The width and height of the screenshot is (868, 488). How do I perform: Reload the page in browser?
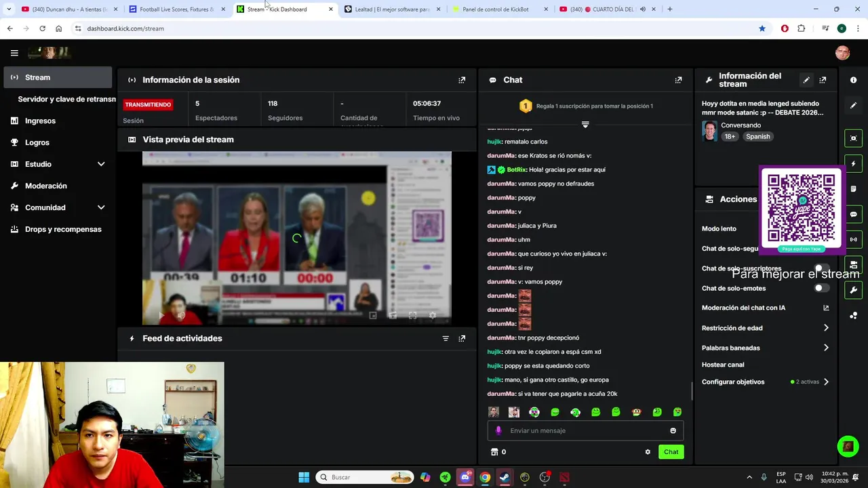tap(42, 28)
